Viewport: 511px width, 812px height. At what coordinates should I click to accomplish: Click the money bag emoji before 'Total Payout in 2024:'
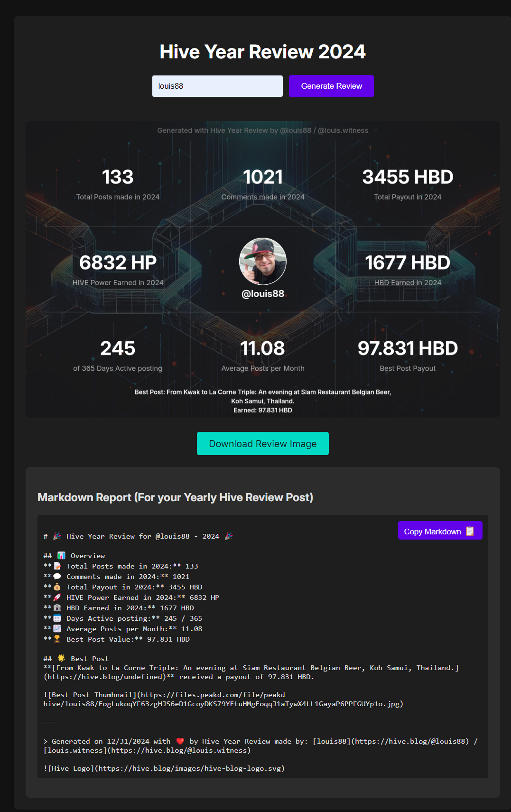[57, 587]
